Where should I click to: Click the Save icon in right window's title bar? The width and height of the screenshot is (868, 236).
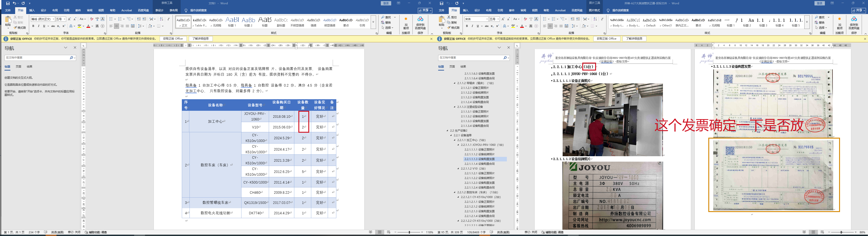click(x=441, y=3)
